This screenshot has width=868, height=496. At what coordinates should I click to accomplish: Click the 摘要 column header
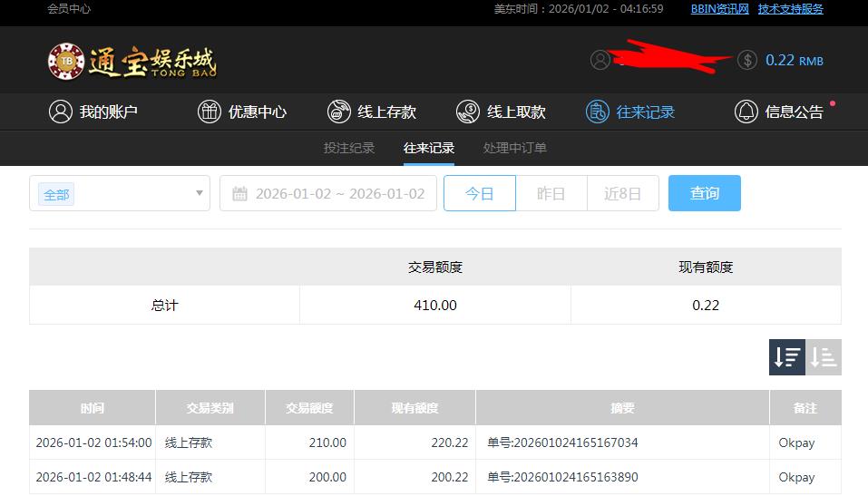622,408
